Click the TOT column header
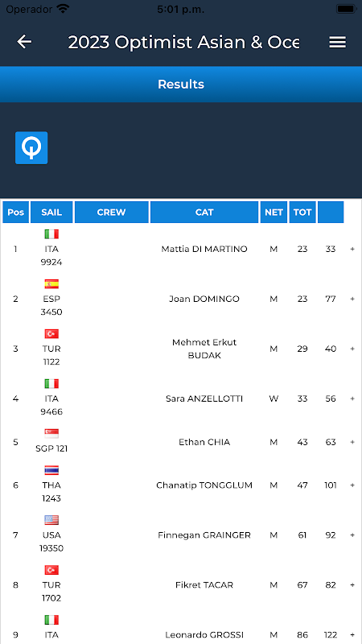362x644 pixels. tap(302, 213)
